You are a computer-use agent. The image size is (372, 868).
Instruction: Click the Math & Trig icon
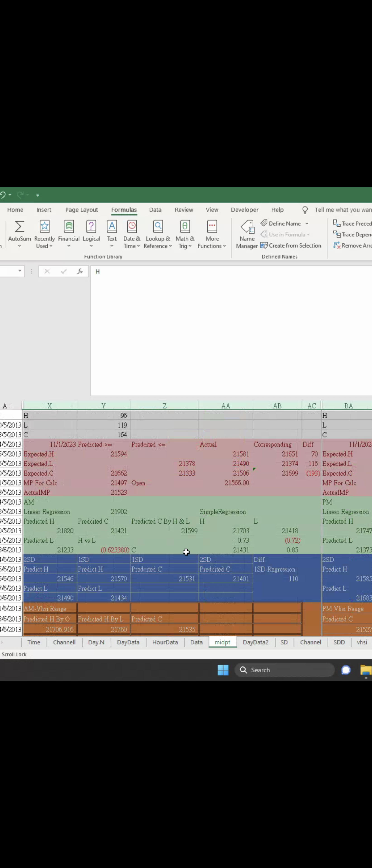(185, 227)
